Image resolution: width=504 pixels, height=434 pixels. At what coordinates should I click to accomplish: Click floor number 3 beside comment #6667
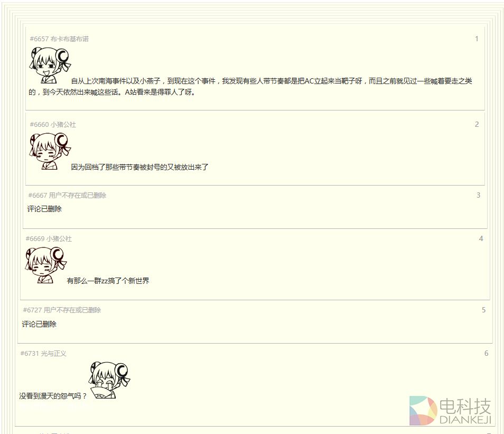(478, 195)
